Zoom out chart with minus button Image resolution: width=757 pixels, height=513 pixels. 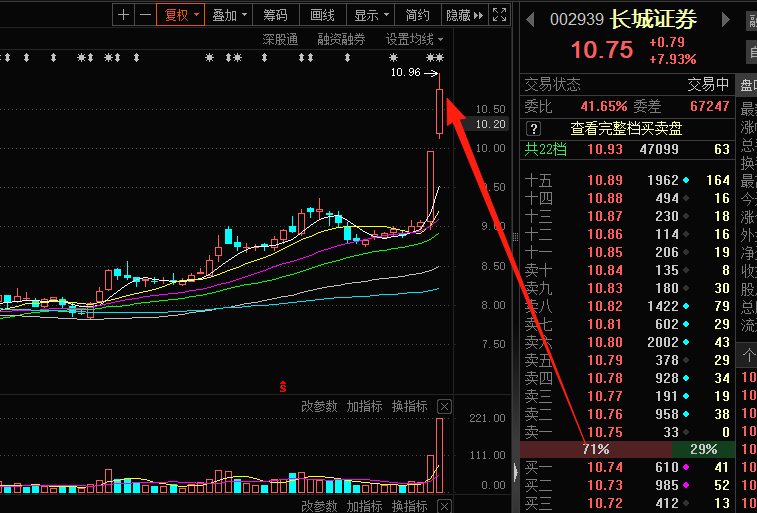click(145, 15)
